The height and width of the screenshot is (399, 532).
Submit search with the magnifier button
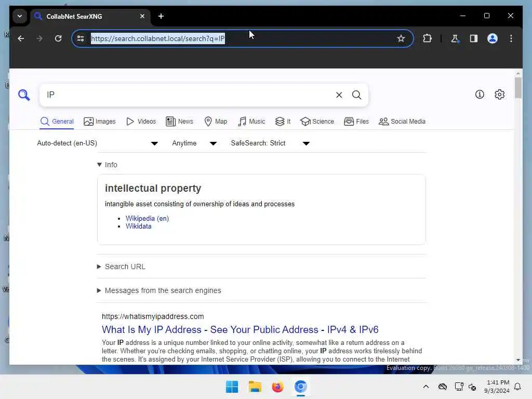click(x=356, y=95)
